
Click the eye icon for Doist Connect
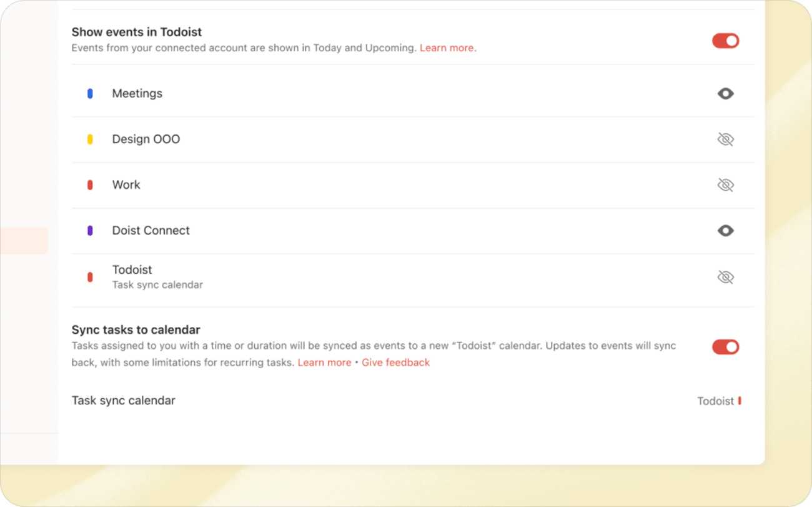click(725, 231)
